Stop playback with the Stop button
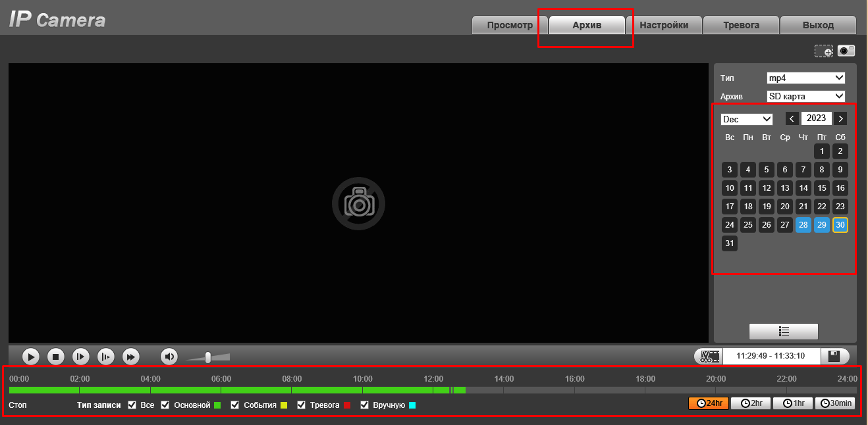The height and width of the screenshot is (425, 868). tap(56, 357)
